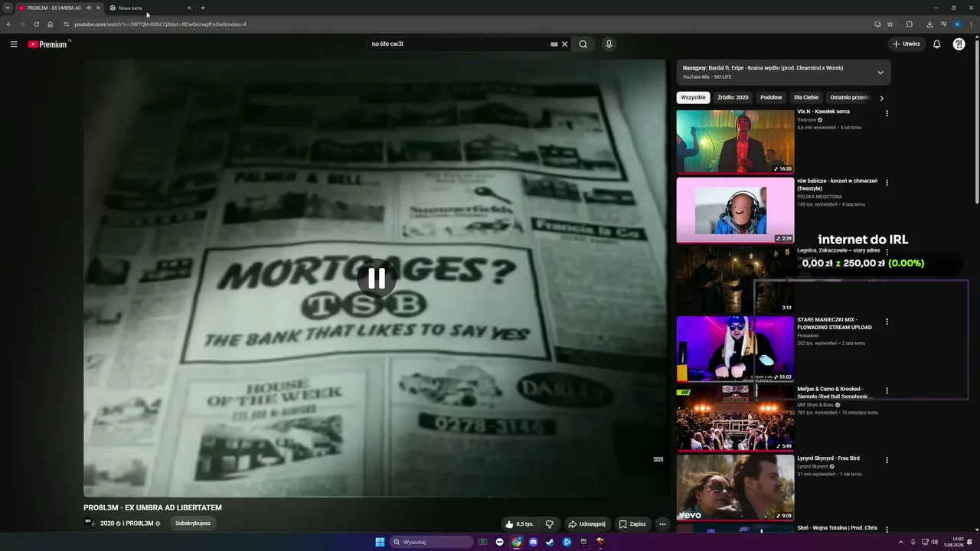Select the Podobne filter chip
This screenshot has width=980, height=551.
(772, 98)
